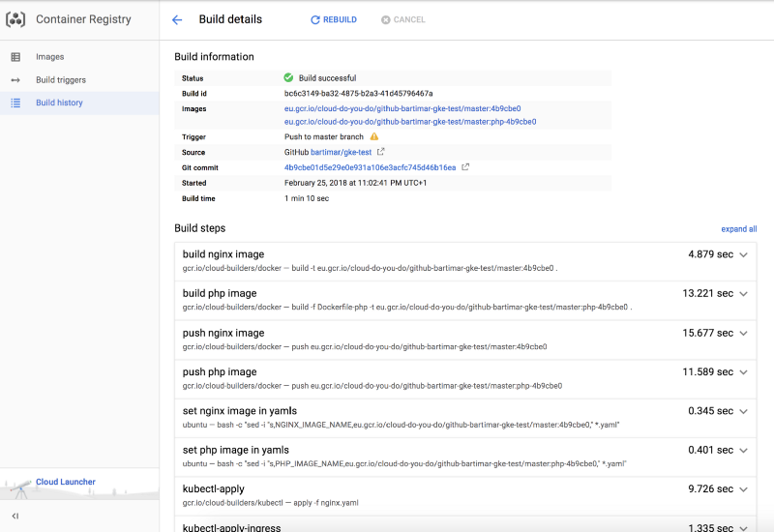
Task: Click the Images sidebar grid icon
Action: point(15,57)
